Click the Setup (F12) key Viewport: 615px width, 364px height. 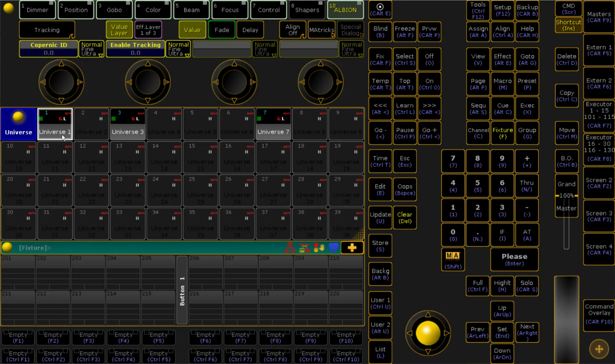[502, 10]
